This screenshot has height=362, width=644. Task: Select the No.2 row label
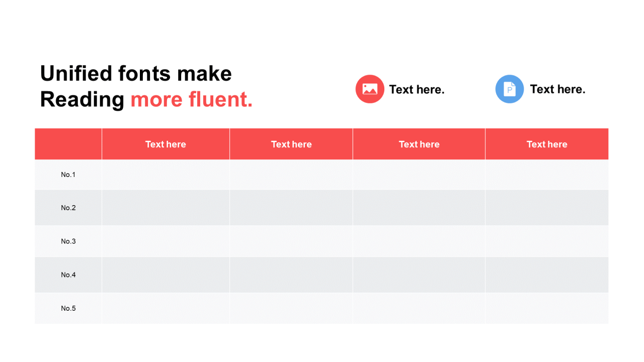(x=68, y=208)
